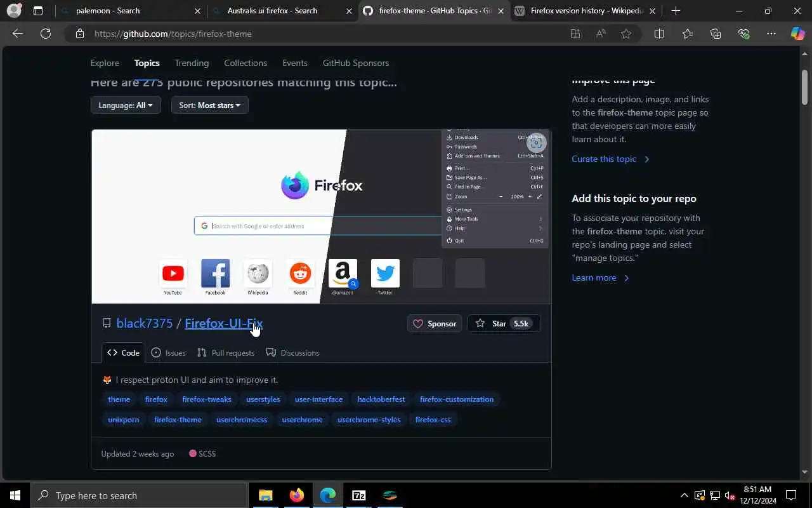The width and height of the screenshot is (812, 508).
Task: Click Learn more link
Action: pos(600,277)
